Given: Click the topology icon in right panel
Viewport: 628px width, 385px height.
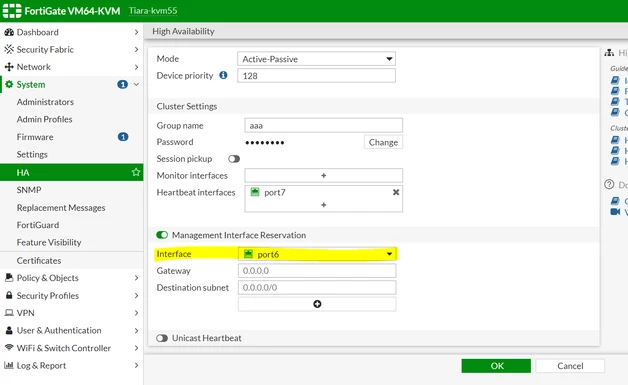Looking at the screenshot, I should (609, 52).
